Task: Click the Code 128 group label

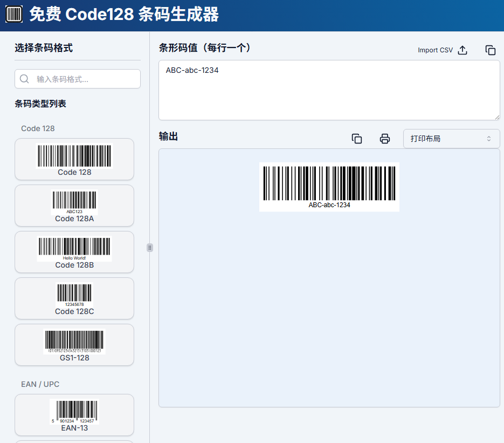Action: point(38,128)
